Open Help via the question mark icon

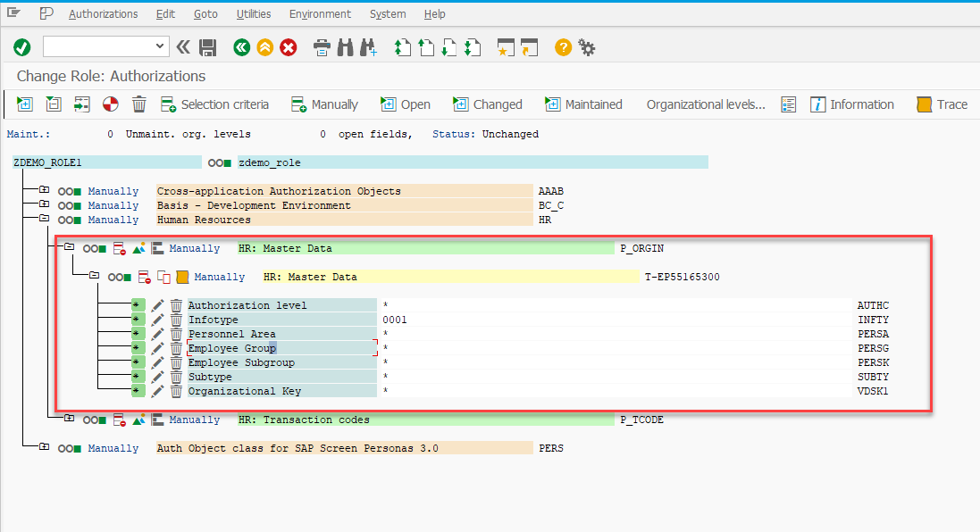[x=563, y=47]
